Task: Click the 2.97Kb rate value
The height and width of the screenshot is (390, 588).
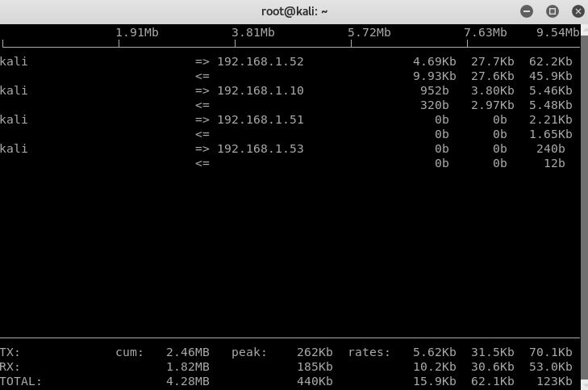Action: coord(492,105)
